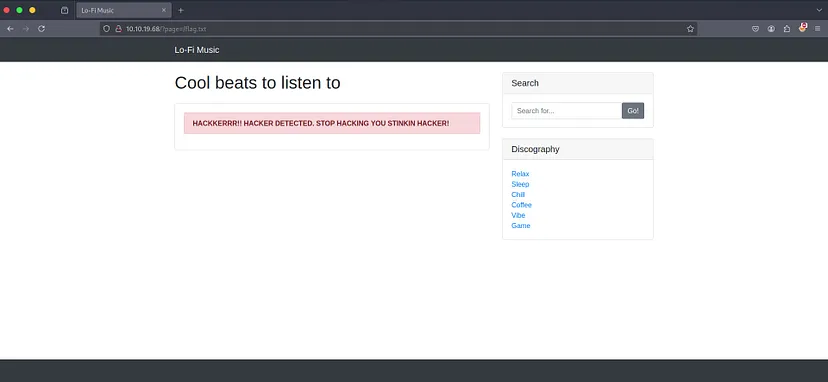Open the Firefox account icon

pos(771,29)
